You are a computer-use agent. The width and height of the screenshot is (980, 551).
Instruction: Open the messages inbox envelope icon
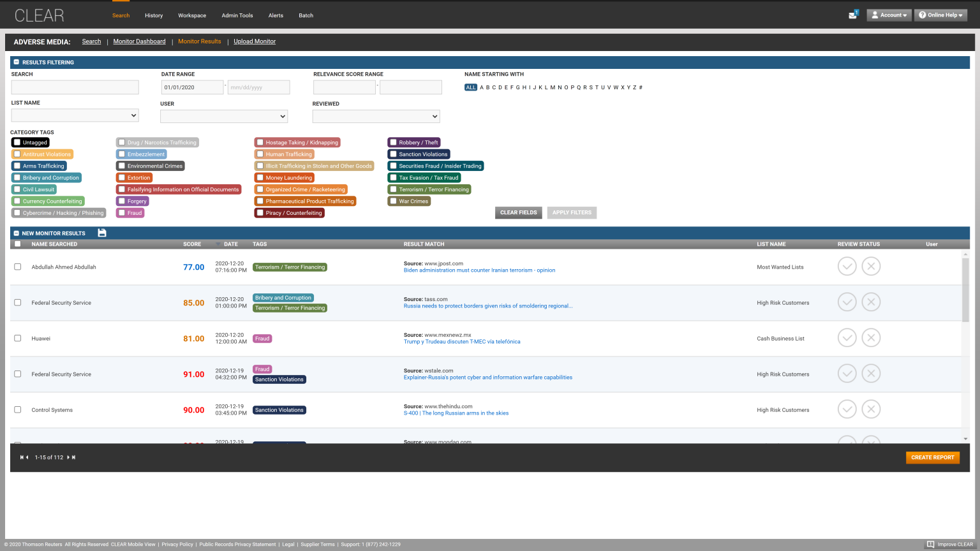click(853, 13)
